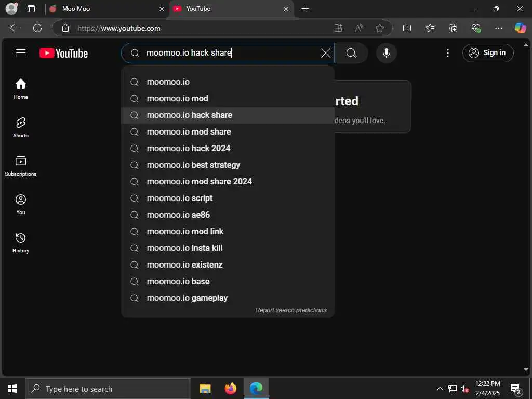Select 'moomoo.io gameplay' suggestion
This screenshot has width=532, height=399.
coord(228,298)
